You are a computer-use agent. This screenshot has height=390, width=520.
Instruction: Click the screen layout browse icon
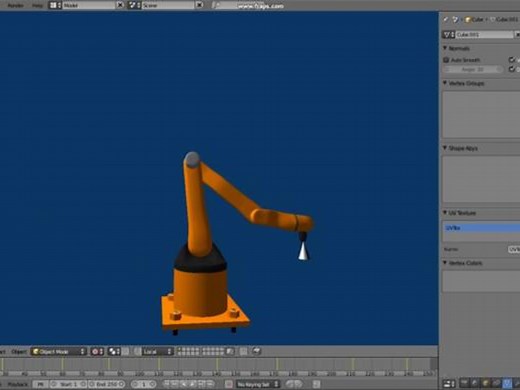(55, 5)
